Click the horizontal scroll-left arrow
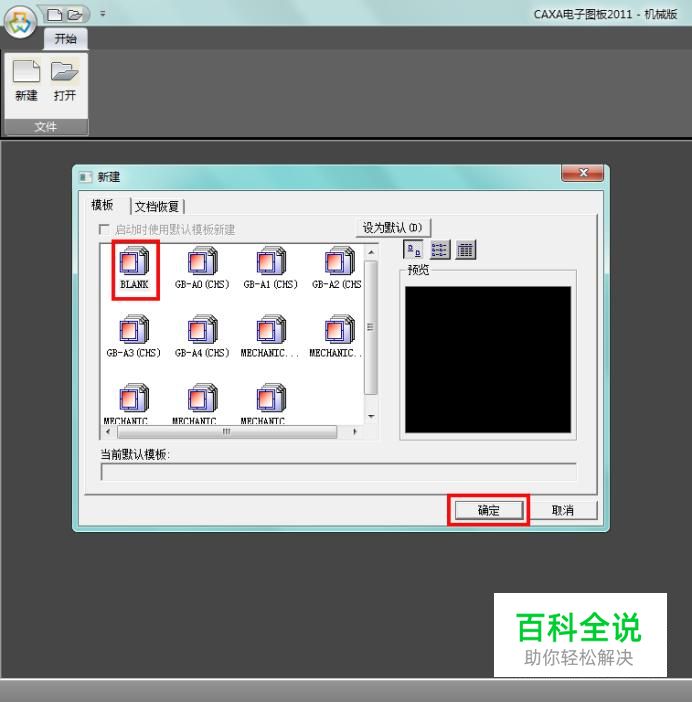Screen dimensions: 692x702 [x=108, y=432]
